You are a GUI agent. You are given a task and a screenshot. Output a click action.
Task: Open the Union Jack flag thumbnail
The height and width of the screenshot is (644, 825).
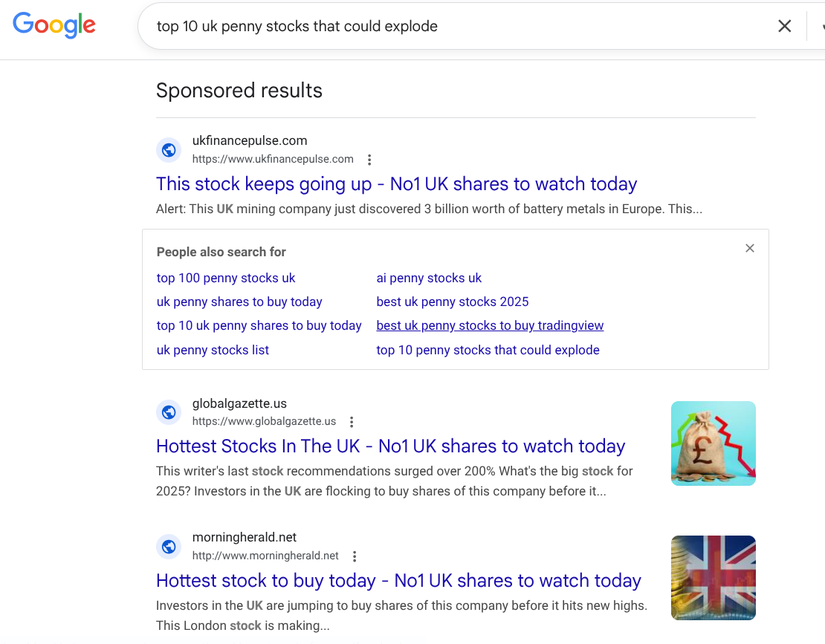point(713,578)
